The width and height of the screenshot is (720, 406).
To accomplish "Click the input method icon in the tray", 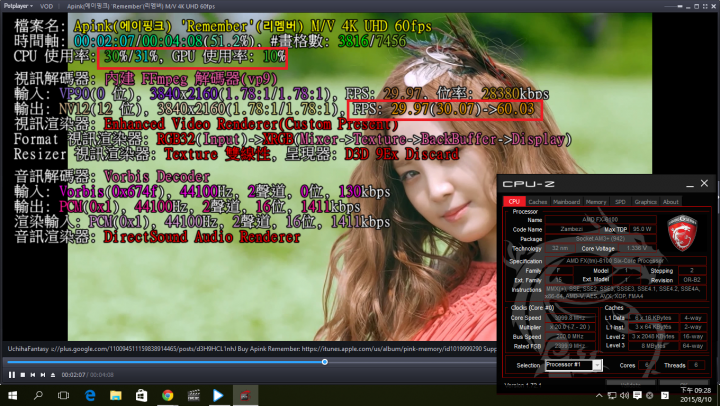I will 664,395.
